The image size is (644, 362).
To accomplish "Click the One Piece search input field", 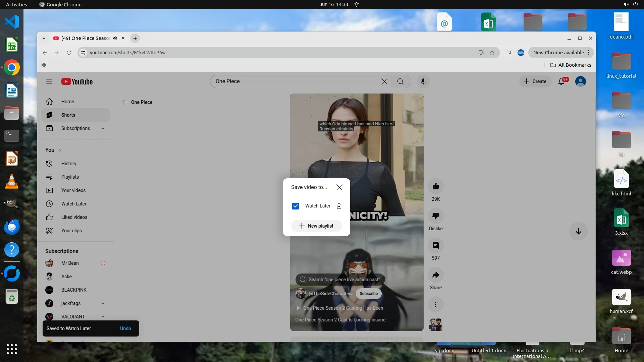I will coord(295,81).
